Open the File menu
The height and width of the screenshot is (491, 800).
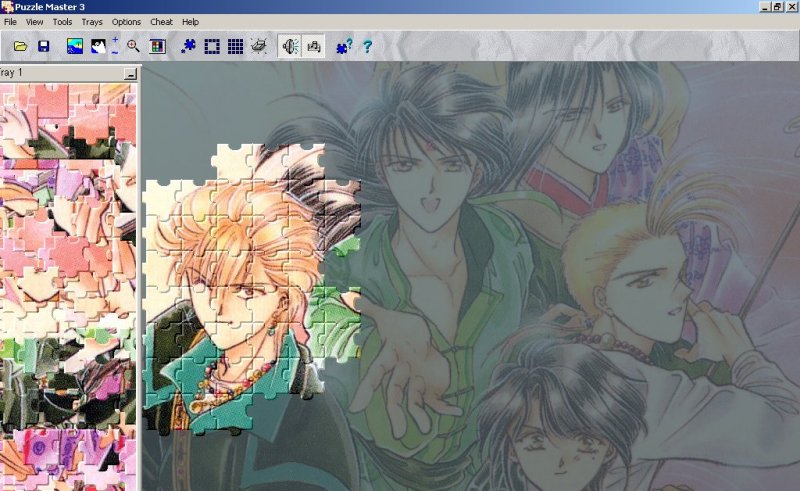pos(10,21)
